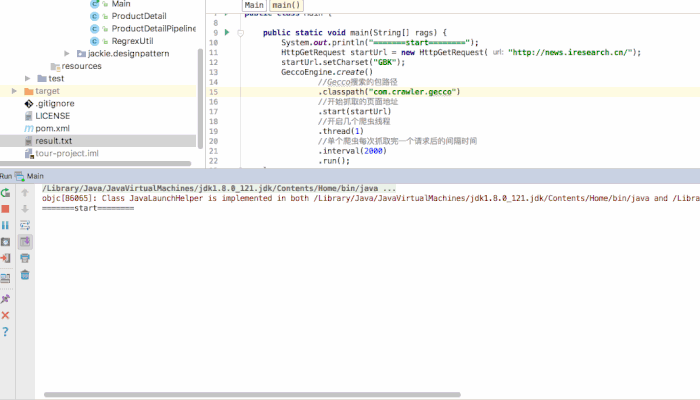The width and height of the screenshot is (700, 400).
Task: Toggle scroll to end of console
Action: click(x=25, y=242)
